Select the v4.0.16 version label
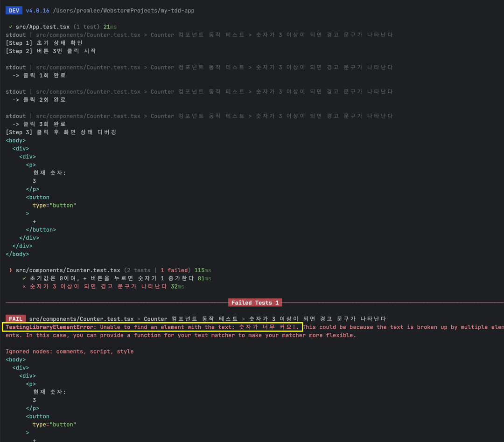The image size is (504, 442). point(38,11)
